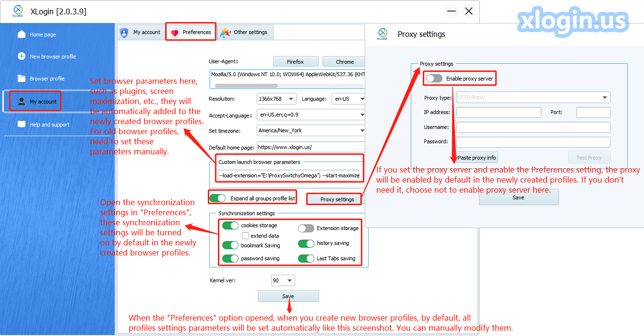Click the heart icon on Preferences tab
Image resolution: width=644 pixels, height=336 pixels.
click(x=175, y=33)
